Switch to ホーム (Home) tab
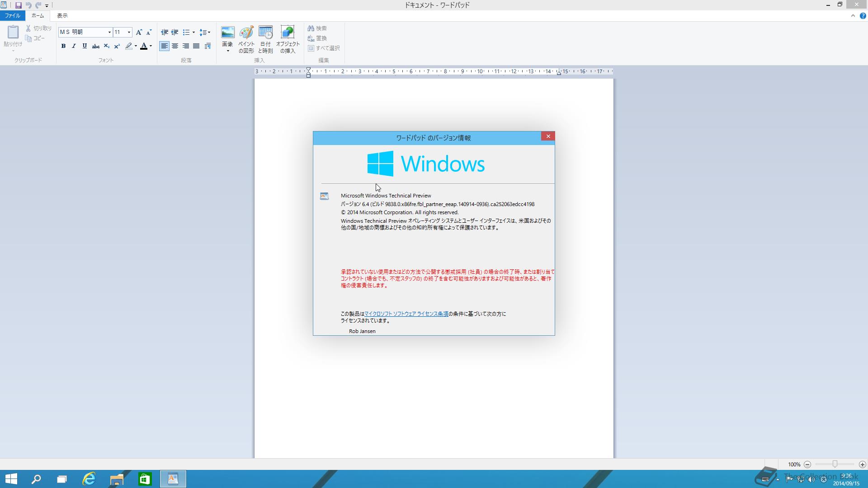The height and width of the screenshot is (488, 868). click(38, 16)
